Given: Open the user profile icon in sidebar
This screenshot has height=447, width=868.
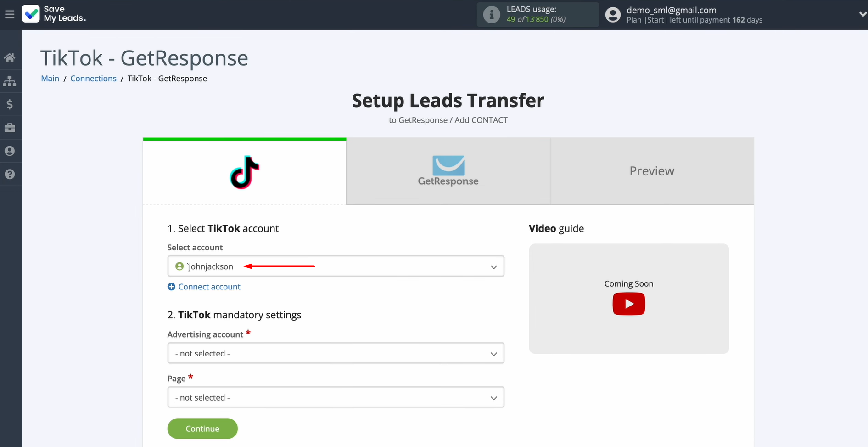Looking at the screenshot, I should pos(10,151).
